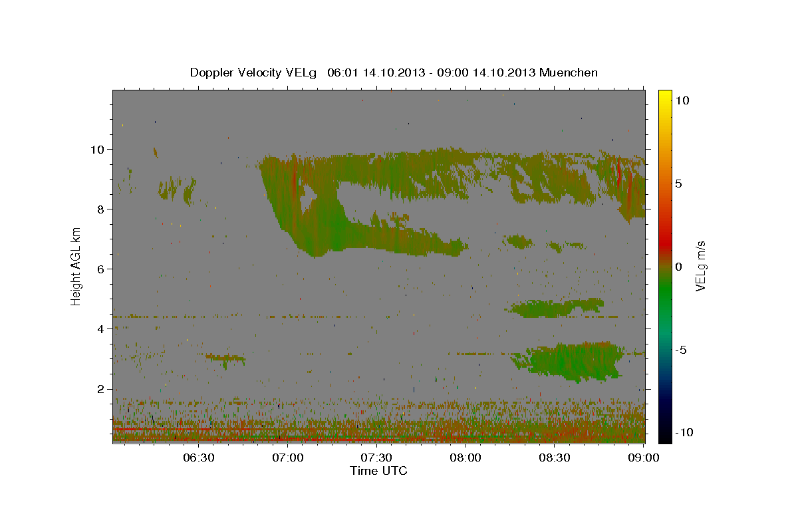The width and height of the screenshot is (798, 532).
Task: Click the colorbar value -10 label
Action: coord(684,433)
